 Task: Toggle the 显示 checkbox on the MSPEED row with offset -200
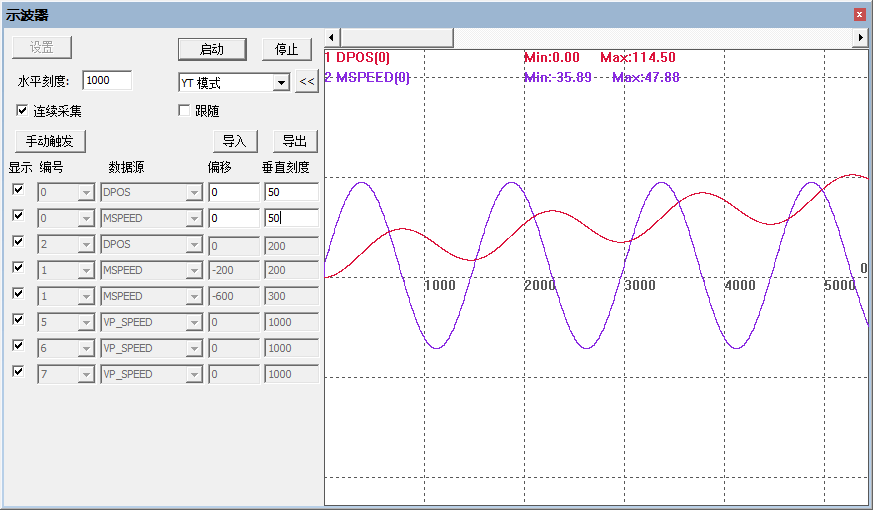point(18,267)
